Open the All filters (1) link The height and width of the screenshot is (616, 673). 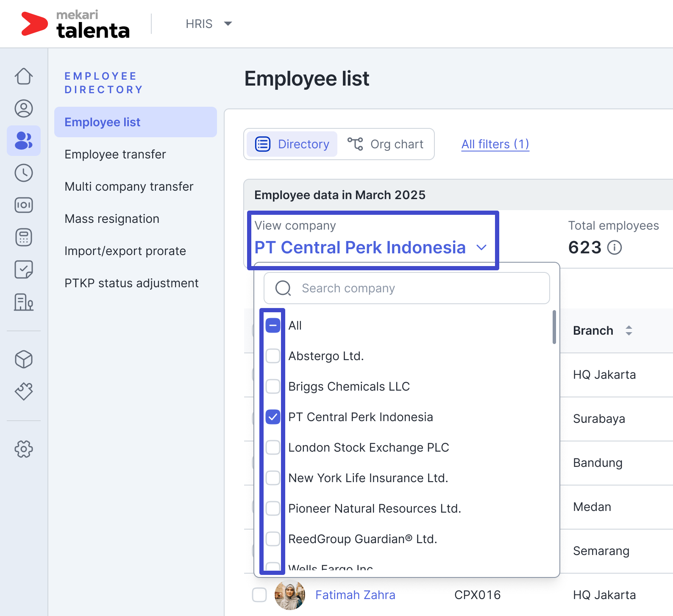coord(495,144)
